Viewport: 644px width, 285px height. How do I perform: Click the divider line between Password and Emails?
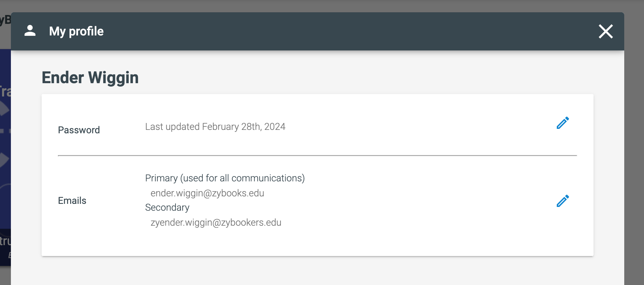coord(317,155)
